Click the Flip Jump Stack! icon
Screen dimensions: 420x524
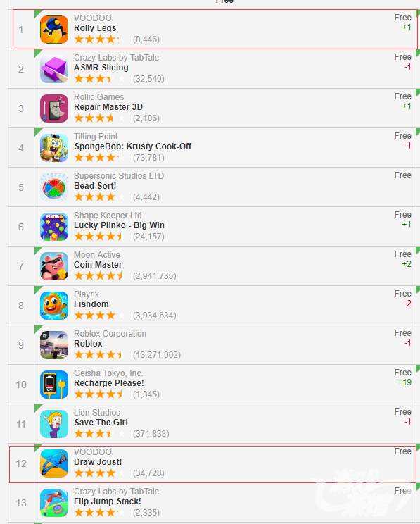coord(54,503)
